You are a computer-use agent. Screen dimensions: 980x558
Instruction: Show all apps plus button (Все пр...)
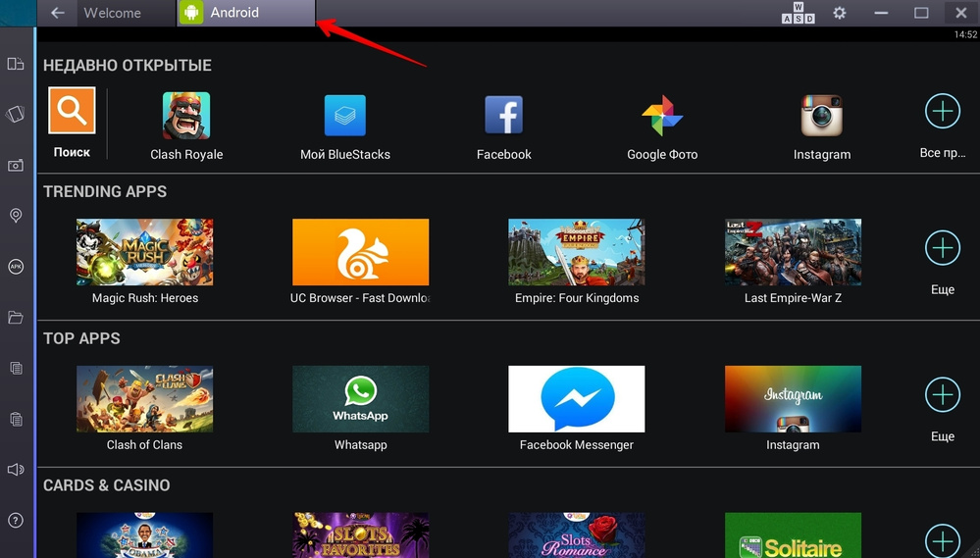pos(943,111)
